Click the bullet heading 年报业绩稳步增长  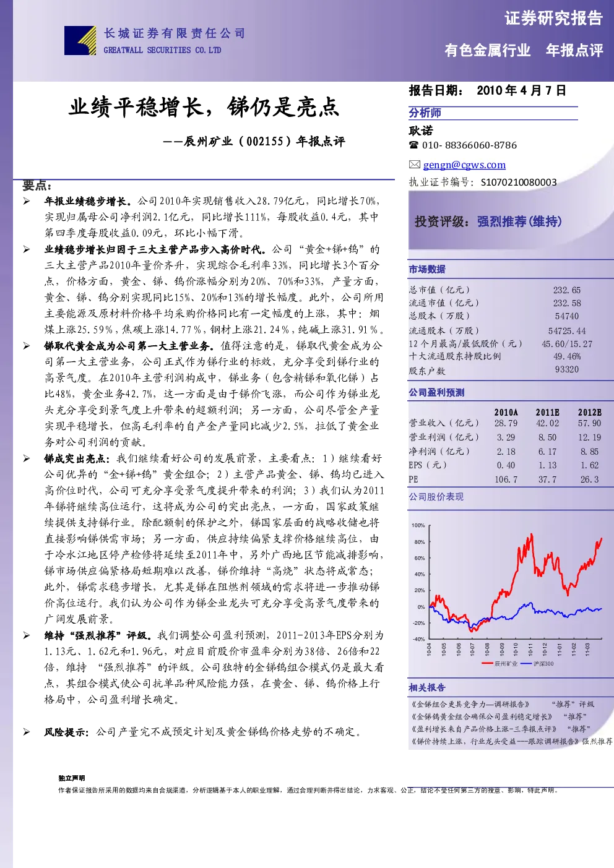88,201
